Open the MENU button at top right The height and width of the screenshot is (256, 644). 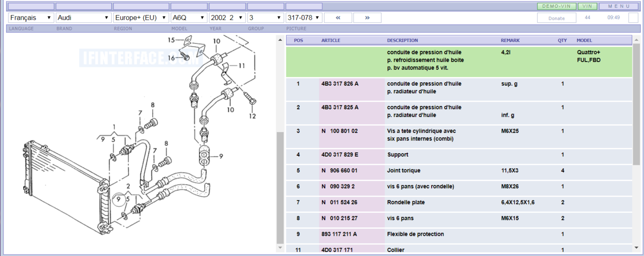click(618, 6)
